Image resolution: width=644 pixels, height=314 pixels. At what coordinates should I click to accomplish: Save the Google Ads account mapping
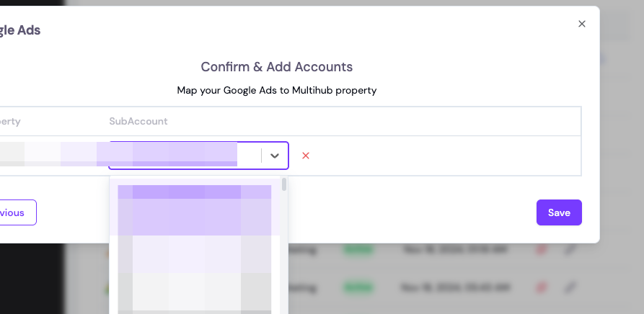pos(559,212)
